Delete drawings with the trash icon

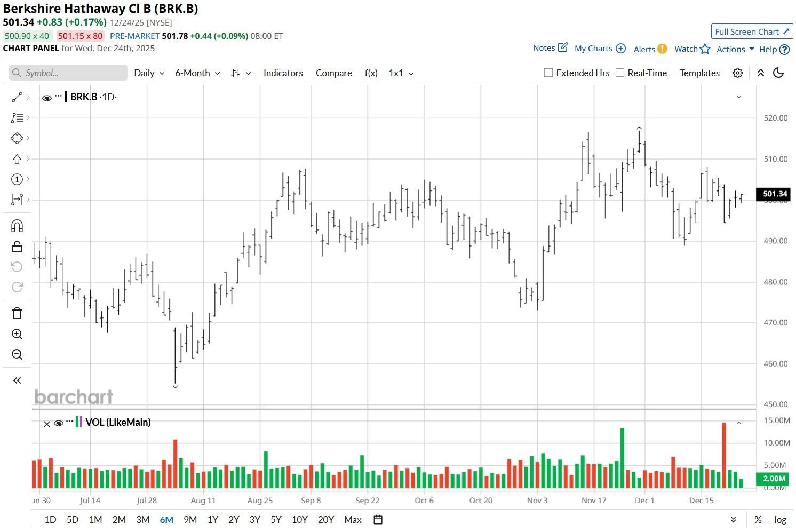(17, 313)
